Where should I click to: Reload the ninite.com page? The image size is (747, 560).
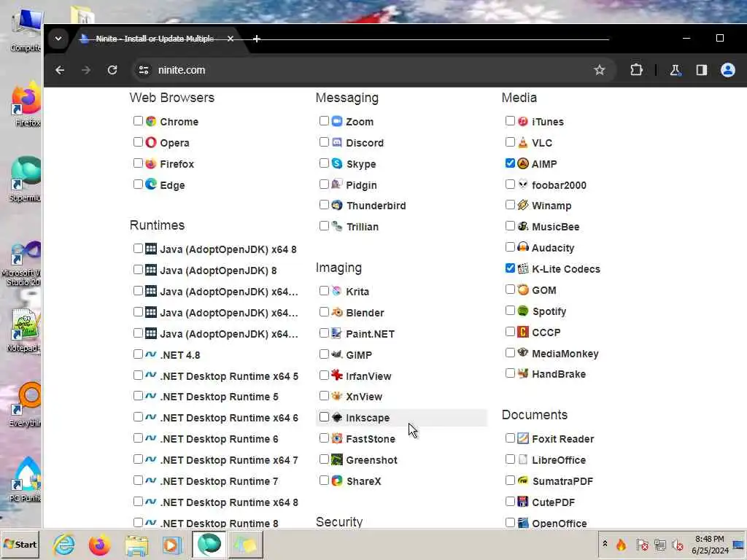(112, 70)
